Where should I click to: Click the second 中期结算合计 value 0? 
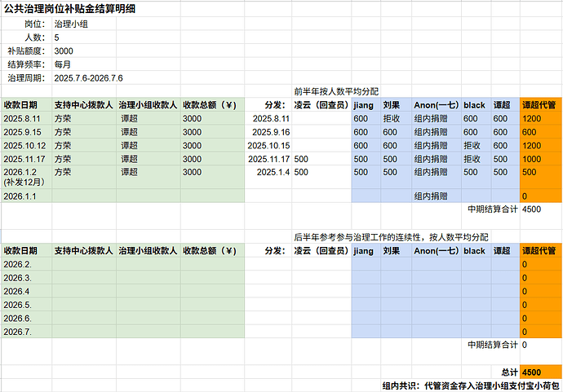(x=525, y=345)
